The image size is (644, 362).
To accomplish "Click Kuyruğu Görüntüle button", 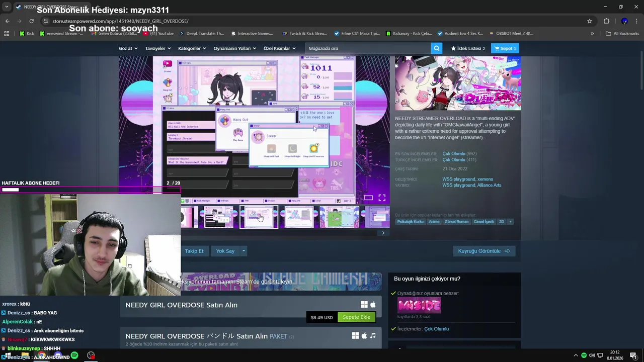I will click(484, 251).
